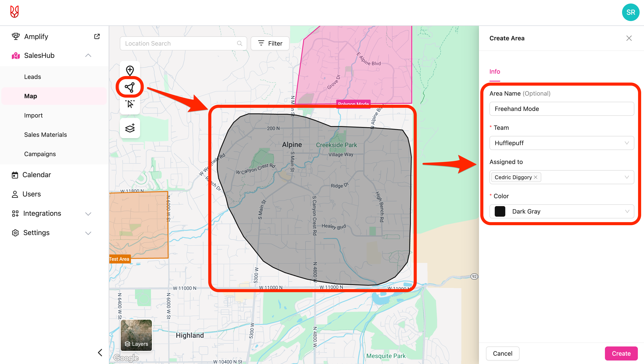Select the Info tab

494,72
